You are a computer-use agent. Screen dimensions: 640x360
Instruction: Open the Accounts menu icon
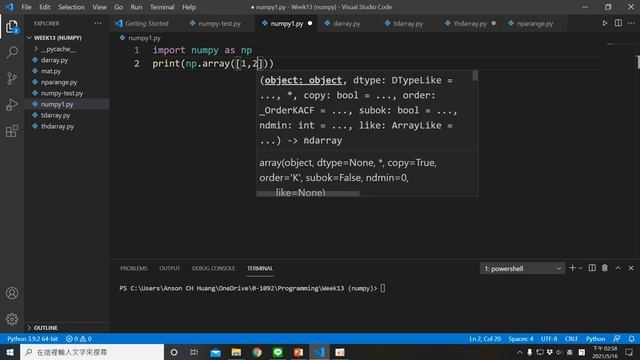[x=12, y=293]
